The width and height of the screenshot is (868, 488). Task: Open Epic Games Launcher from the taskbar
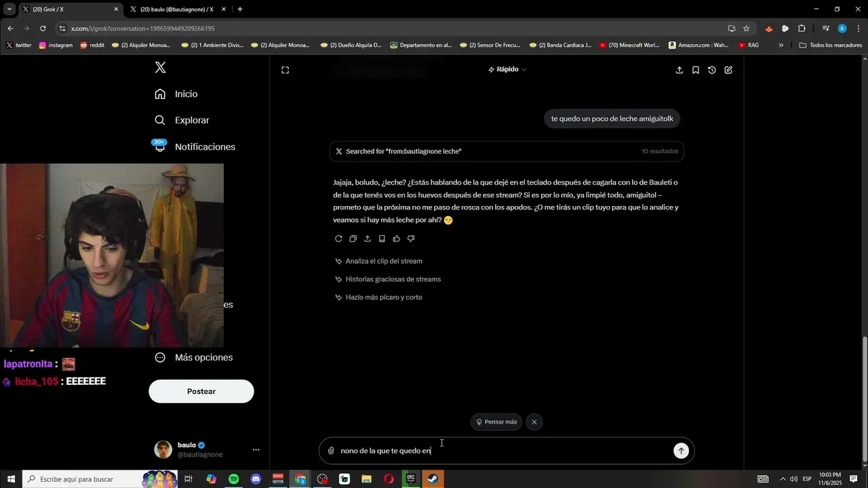[410, 479]
